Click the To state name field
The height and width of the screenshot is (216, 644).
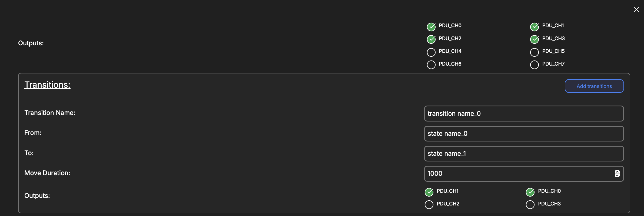click(x=524, y=154)
